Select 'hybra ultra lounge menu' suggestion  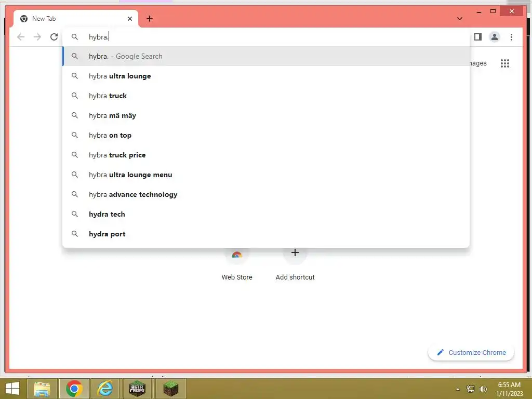[x=267, y=175]
